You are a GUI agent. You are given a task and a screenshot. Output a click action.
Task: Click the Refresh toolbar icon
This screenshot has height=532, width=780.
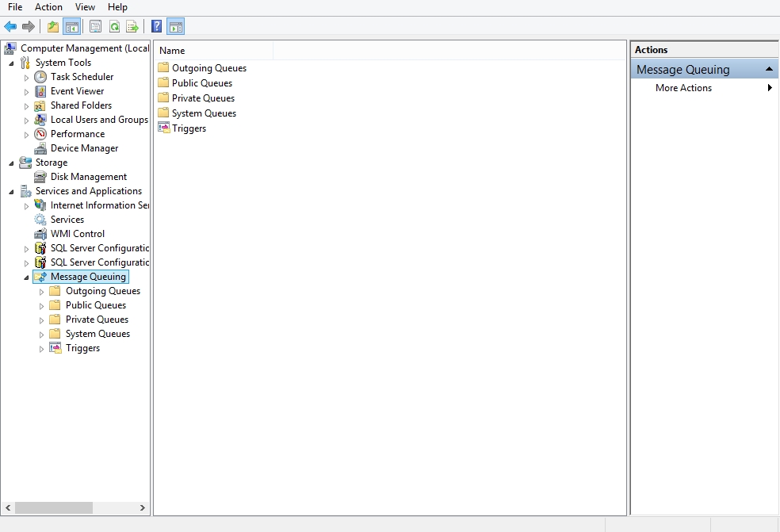pyautogui.click(x=114, y=27)
